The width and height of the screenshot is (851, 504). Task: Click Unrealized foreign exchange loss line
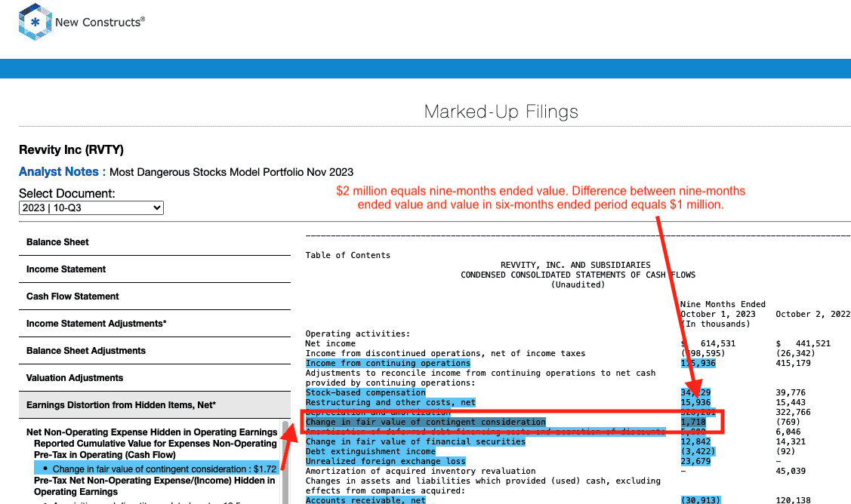coord(385,461)
